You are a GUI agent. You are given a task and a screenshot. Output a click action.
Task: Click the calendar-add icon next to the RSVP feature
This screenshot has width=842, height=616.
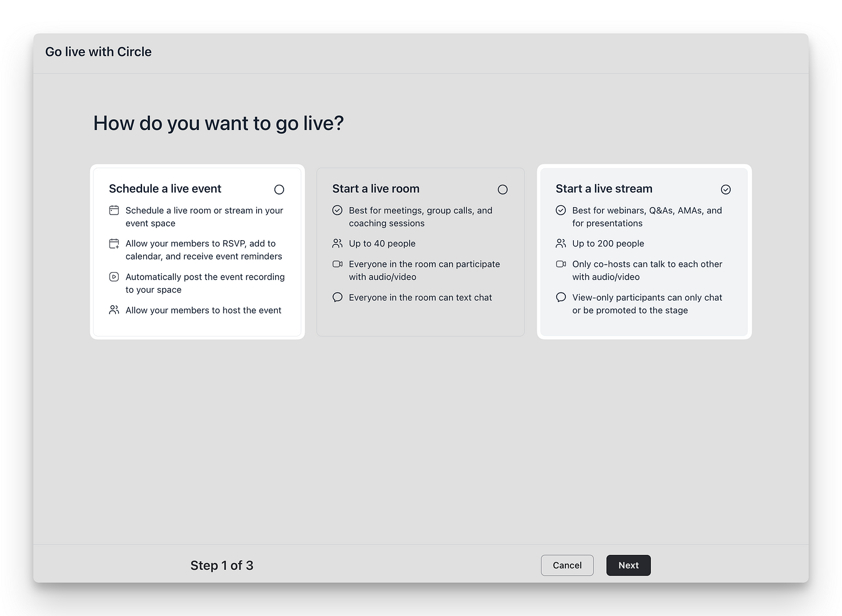114,244
